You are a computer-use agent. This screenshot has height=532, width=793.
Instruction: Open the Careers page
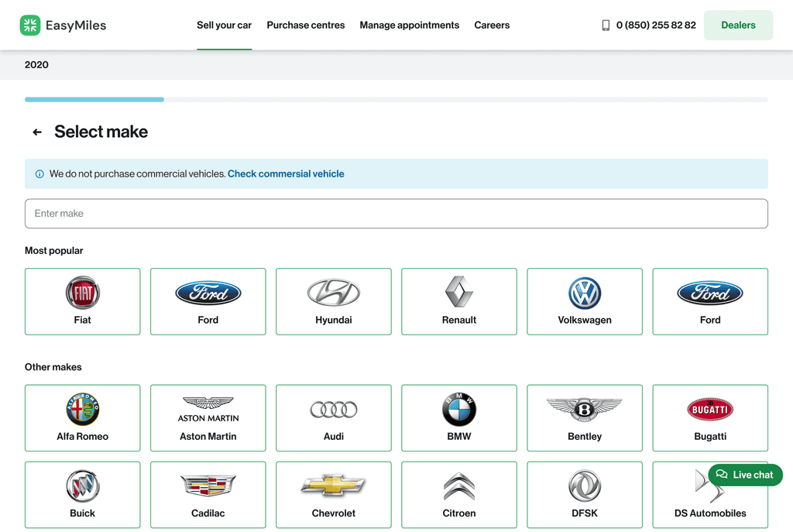[492, 26]
